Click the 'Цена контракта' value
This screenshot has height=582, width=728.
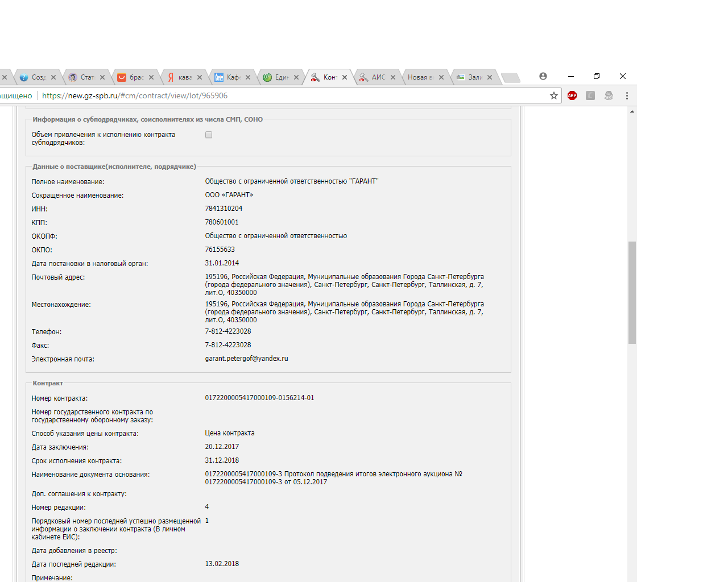230,433
